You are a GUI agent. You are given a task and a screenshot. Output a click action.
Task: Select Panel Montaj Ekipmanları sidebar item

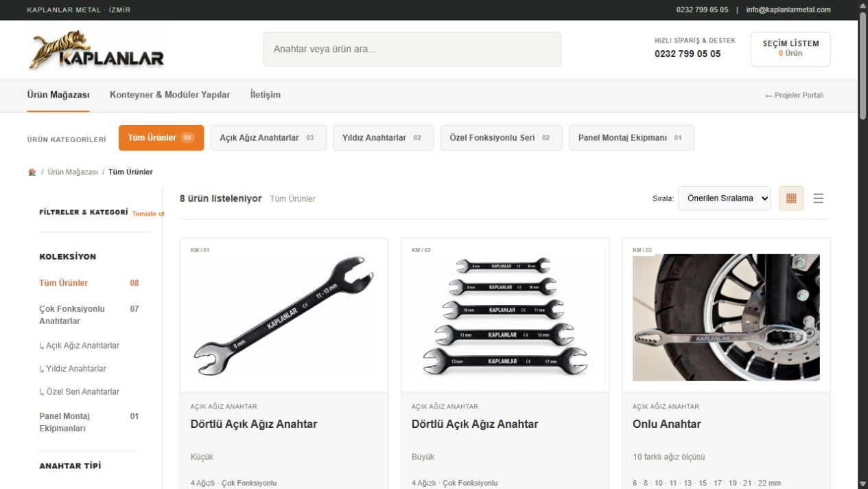(89, 422)
